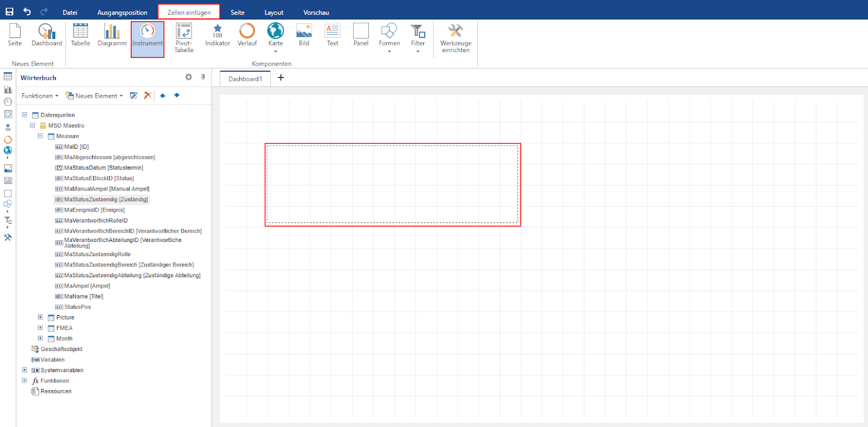Add an Indikator component
The width and height of the screenshot is (868, 427).
pos(218,35)
